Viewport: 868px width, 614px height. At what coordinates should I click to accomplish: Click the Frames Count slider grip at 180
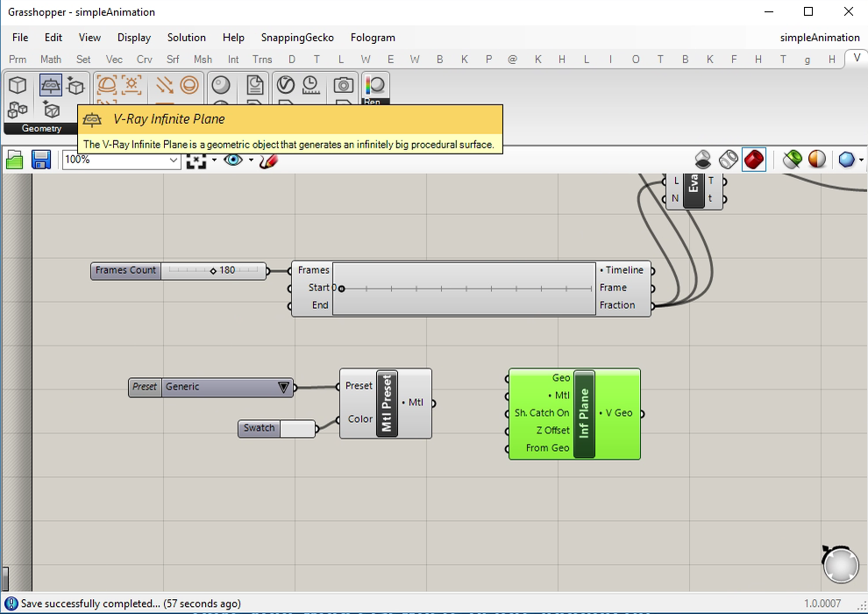[x=213, y=271]
